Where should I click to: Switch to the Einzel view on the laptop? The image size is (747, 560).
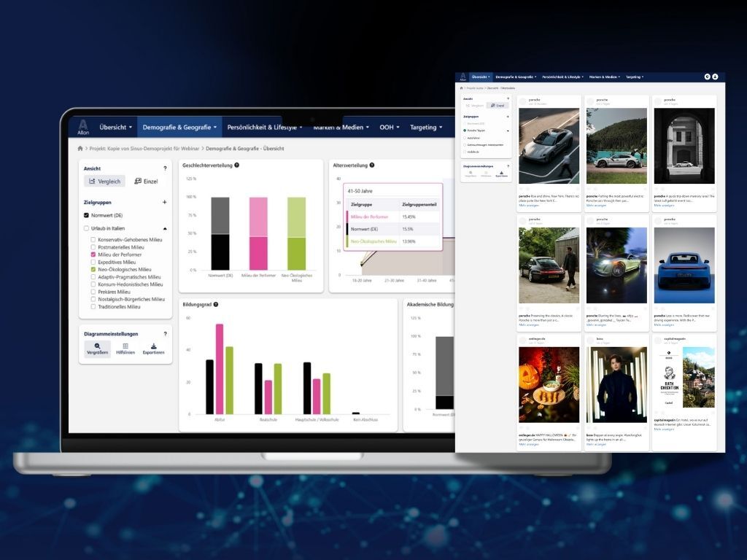click(147, 181)
